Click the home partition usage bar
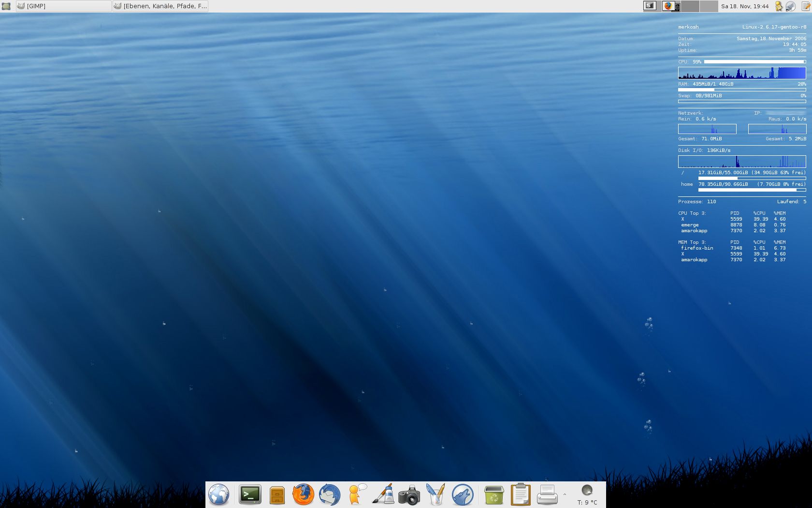This screenshot has width=812, height=508. [752, 190]
